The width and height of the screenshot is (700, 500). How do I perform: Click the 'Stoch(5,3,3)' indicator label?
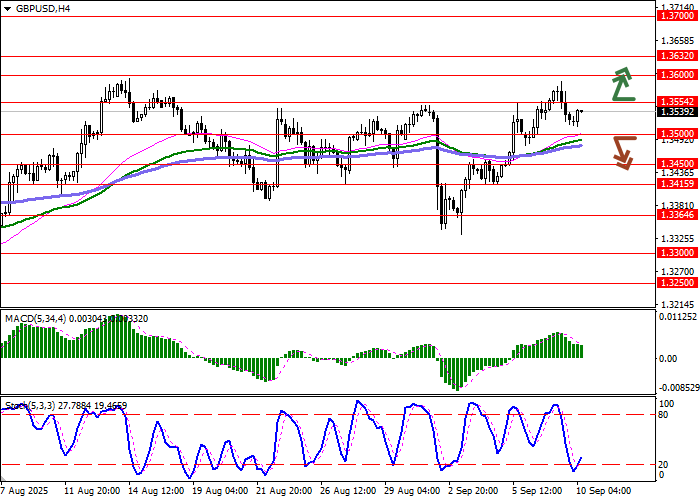(30, 406)
